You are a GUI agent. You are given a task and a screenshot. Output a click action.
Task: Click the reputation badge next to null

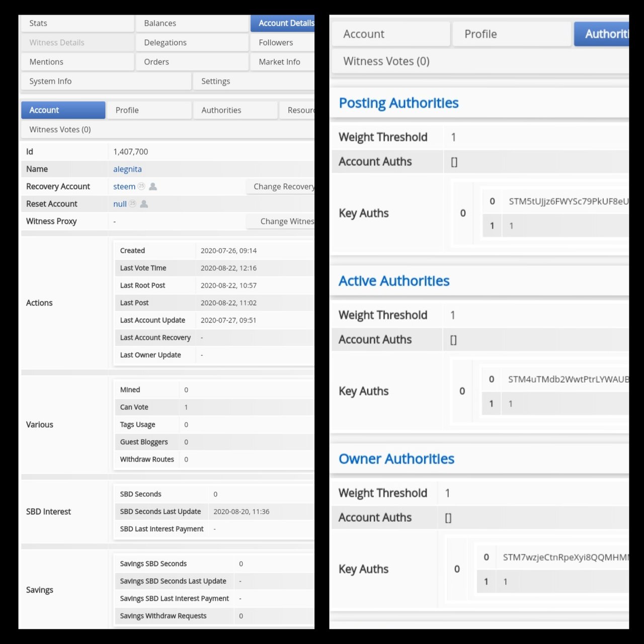(x=132, y=204)
